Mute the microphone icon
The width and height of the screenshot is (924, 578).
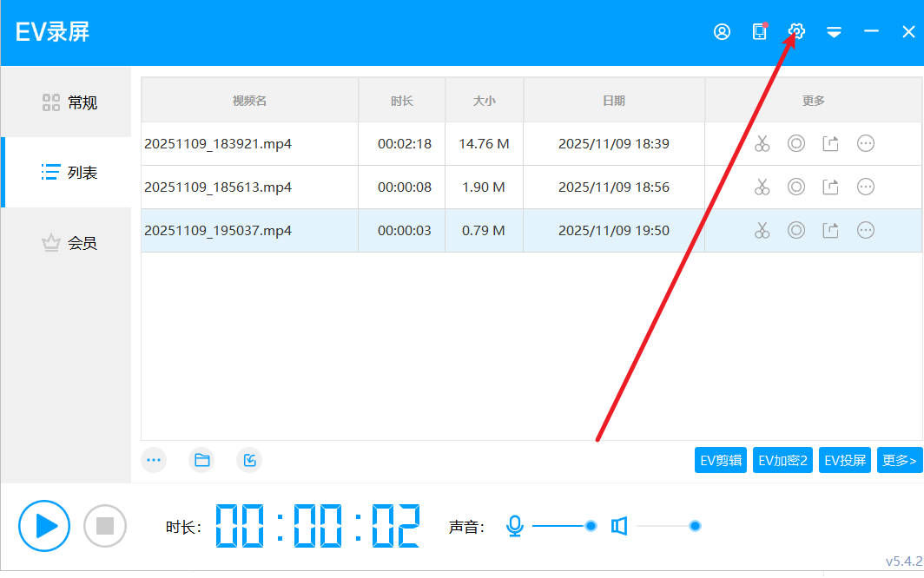[515, 526]
